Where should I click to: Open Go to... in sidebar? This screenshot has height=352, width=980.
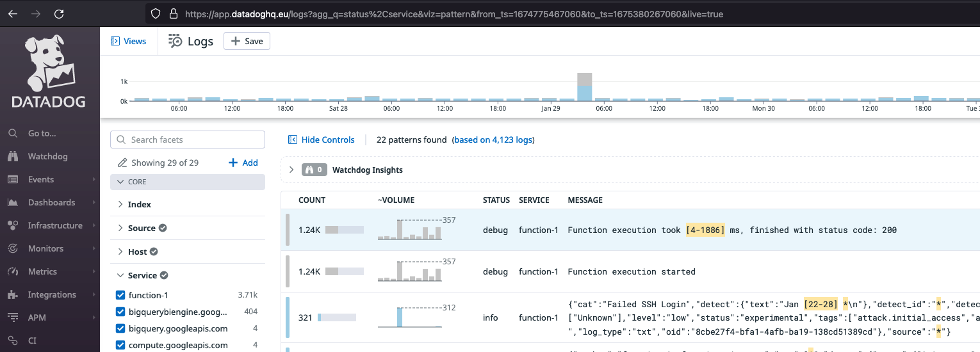pos(42,133)
